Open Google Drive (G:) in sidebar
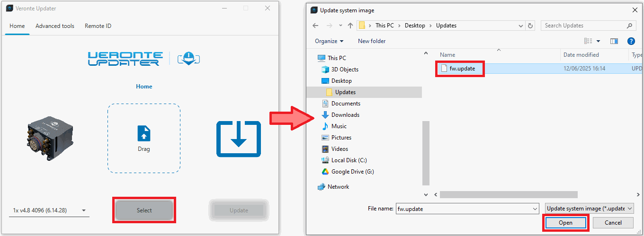 tap(352, 172)
